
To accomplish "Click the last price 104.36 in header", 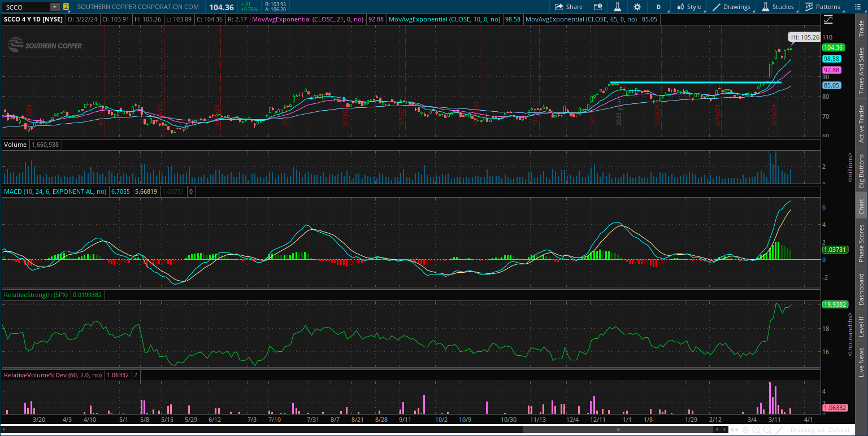I will pyautogui.click(x=221, y=7).
